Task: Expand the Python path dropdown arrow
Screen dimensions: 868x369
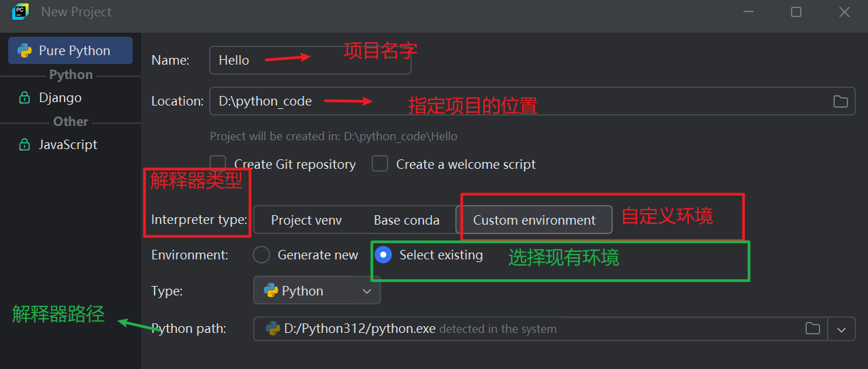Action: (x=841, y=329)
